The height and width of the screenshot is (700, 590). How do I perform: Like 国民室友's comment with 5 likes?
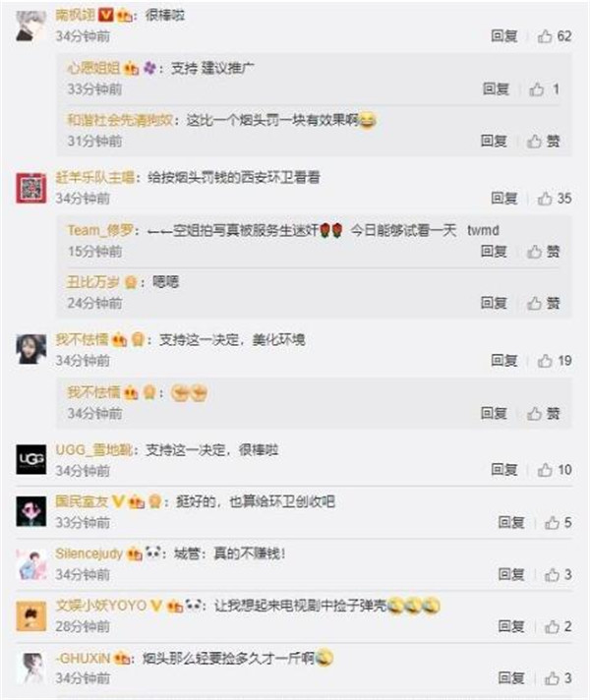(558, 522)
